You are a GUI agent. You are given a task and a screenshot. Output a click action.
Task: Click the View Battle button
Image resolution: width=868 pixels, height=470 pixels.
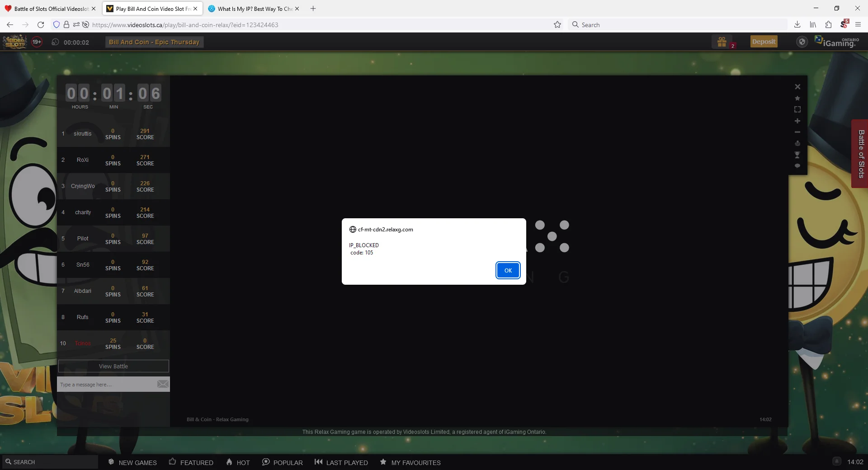click(113, 366)
